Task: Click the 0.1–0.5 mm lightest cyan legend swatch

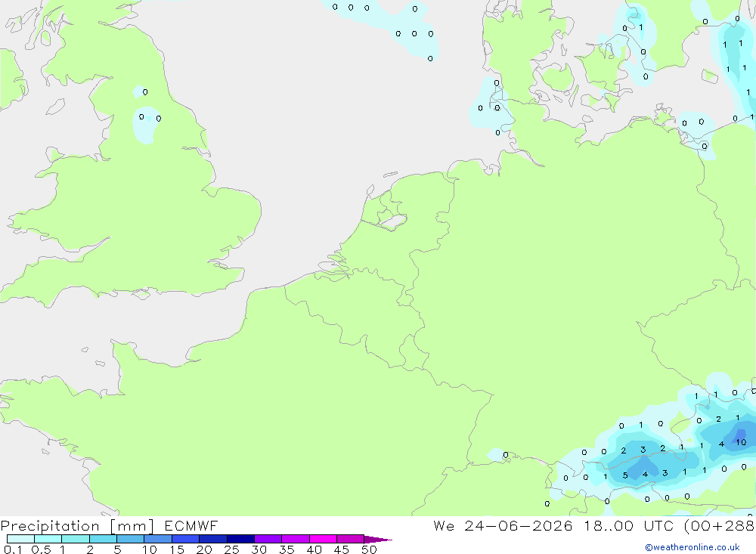Action: coord(20,539)
